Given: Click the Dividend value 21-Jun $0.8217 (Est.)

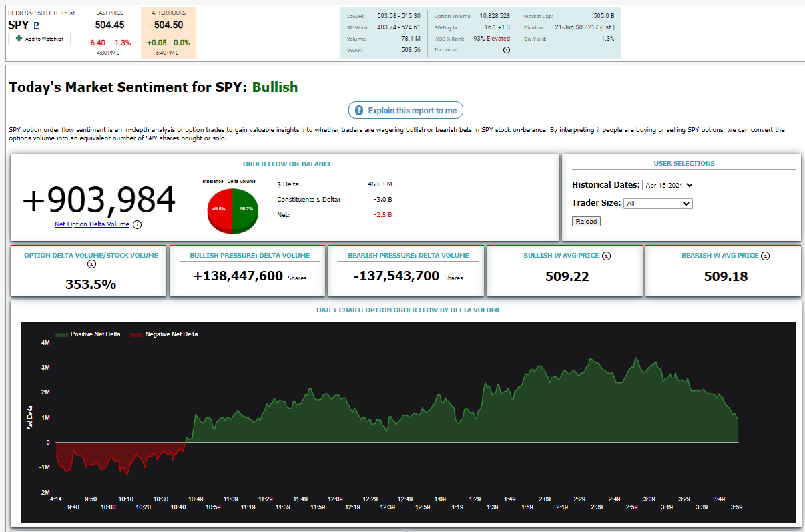Looking at the screenshot, I should pyautogui.click(x=585, y=27).
